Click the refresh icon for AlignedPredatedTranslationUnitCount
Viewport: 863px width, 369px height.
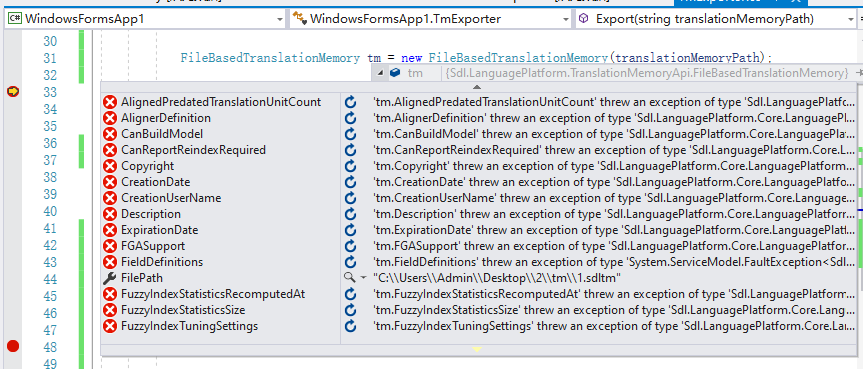tap(350, 102)
